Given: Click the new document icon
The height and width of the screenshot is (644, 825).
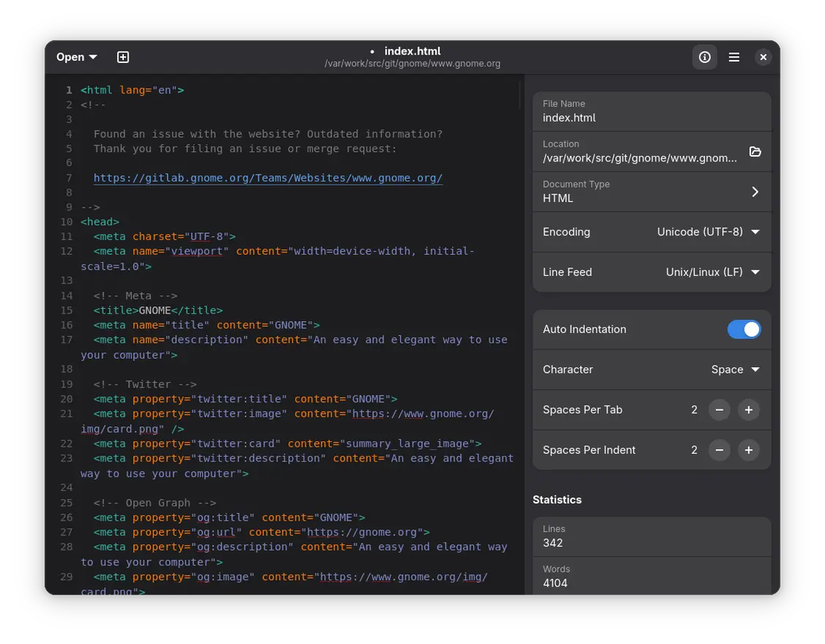Looking at the screenshot, I should (122, 57).
